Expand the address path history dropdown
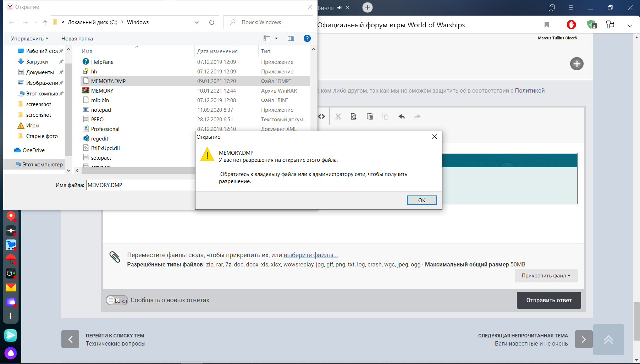Viewport: 640px width, 364px height. (x=197, y=22)
